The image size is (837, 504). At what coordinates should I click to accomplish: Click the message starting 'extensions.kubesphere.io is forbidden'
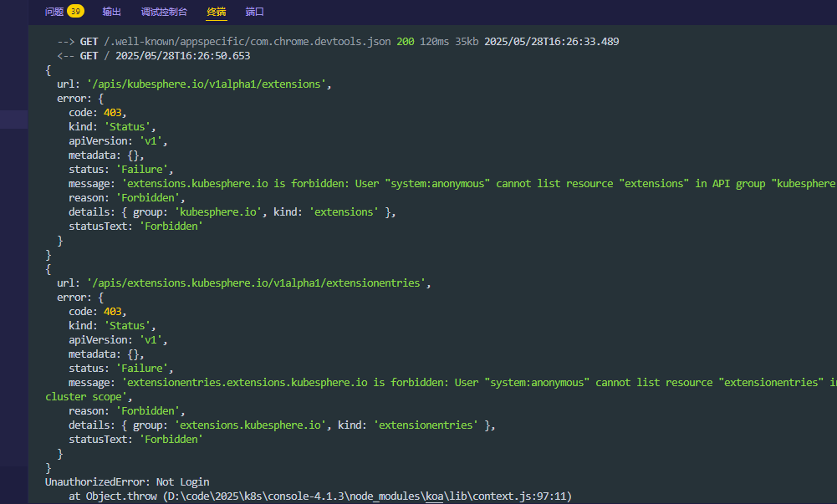tap(479, 184)
